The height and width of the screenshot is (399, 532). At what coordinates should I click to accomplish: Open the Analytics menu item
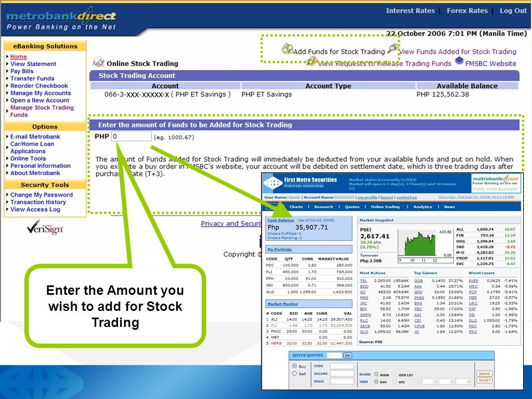[x=422, y=207]
